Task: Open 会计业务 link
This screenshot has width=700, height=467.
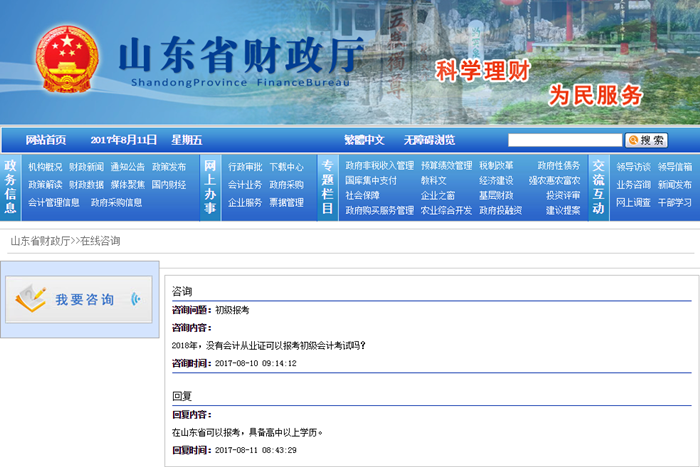Action: click(245, 185)
